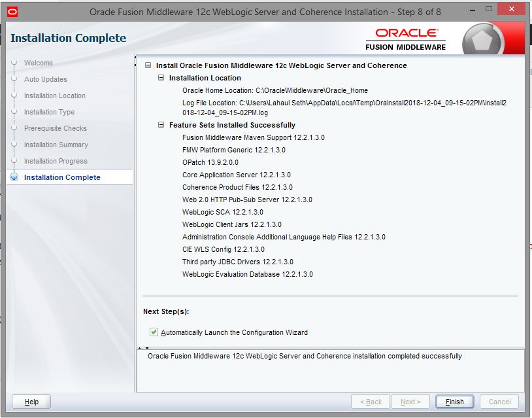Screen dimensions: 532x418
Task: Click the Oracle Fusion Middleware logo
Action: (405, 39)
